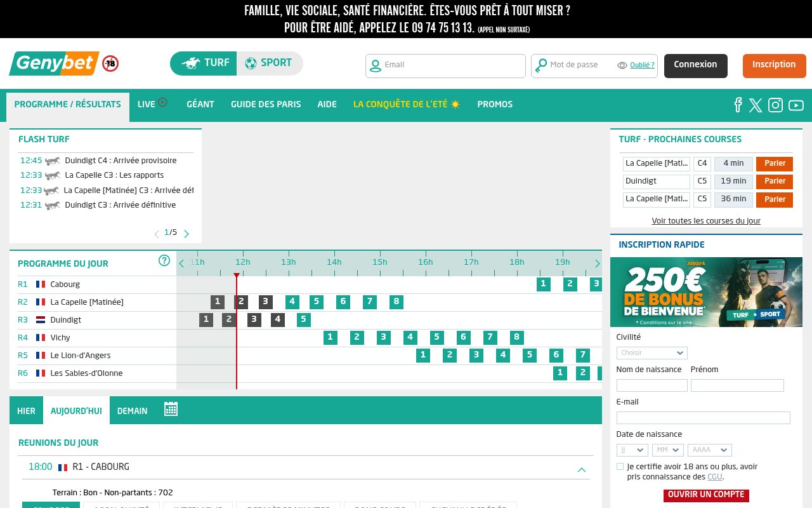Open the PROMOS menu item
812x508 pixels.
click(495, 104)
